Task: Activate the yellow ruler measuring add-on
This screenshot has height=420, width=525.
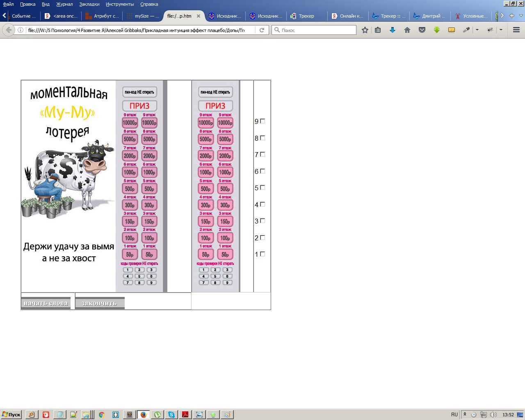Action: [x=452, y=30]
